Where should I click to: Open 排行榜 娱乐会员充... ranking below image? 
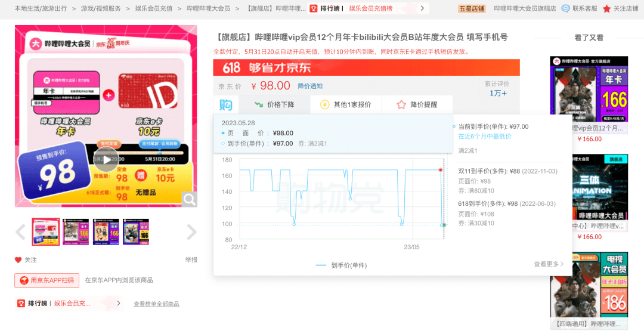pos(69,304)
